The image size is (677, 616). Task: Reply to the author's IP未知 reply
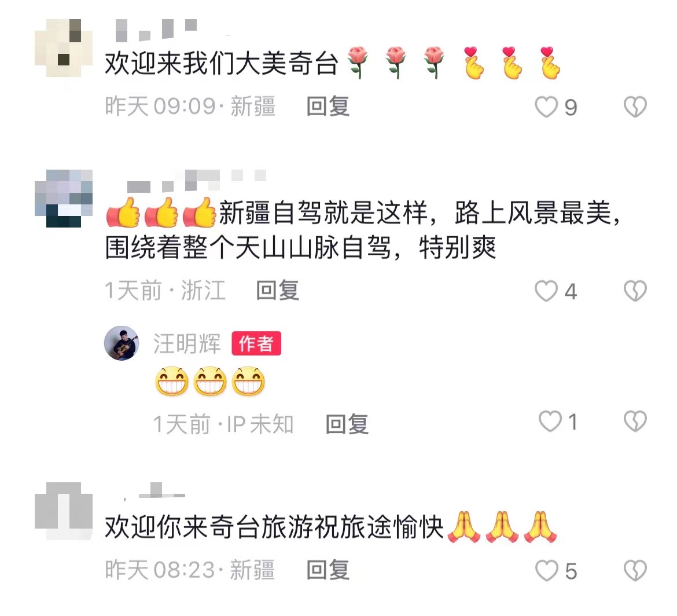coord(347,424)
